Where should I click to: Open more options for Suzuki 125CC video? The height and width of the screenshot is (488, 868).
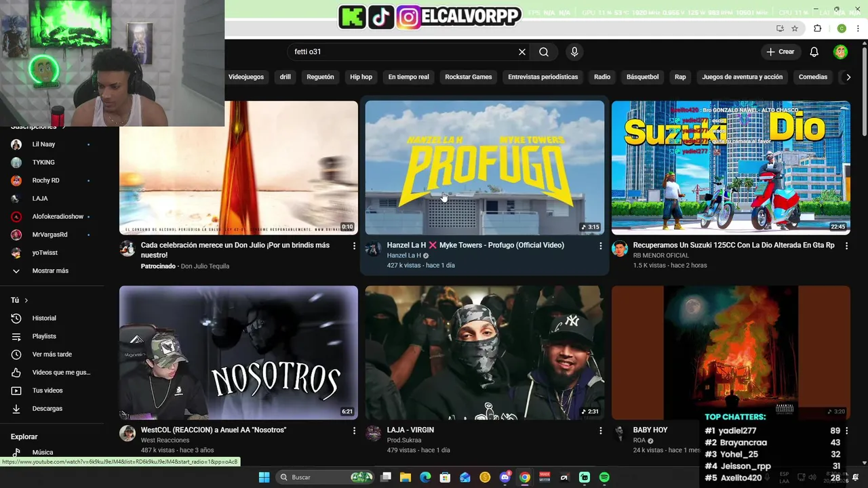coord(846,246)
